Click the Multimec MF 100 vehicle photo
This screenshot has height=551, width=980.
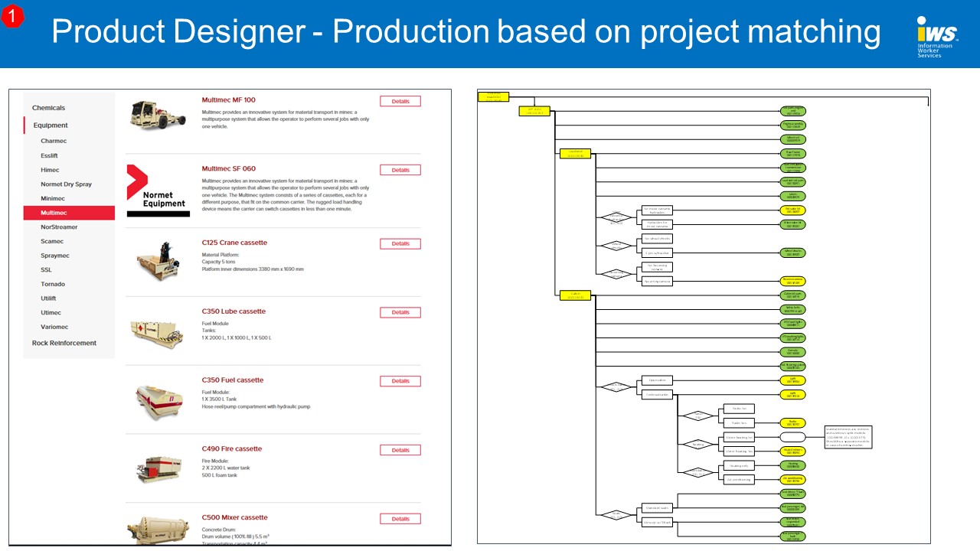click(x=158, y=116)
